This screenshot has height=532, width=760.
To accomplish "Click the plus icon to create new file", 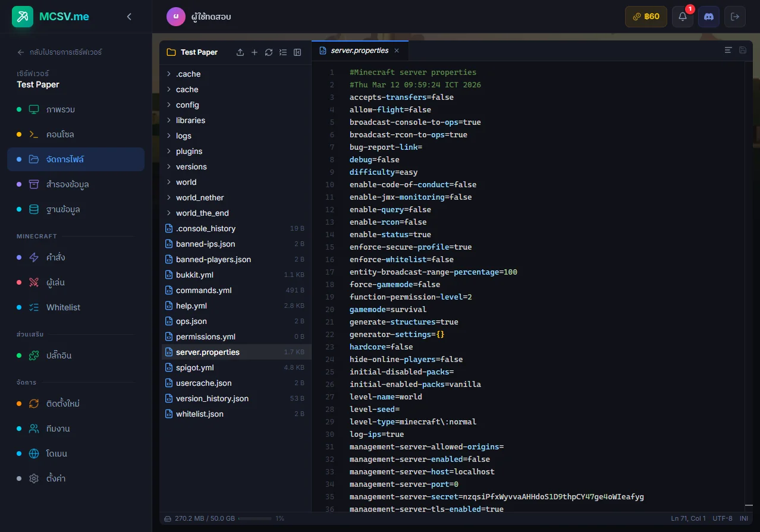I will click(255, 52).
